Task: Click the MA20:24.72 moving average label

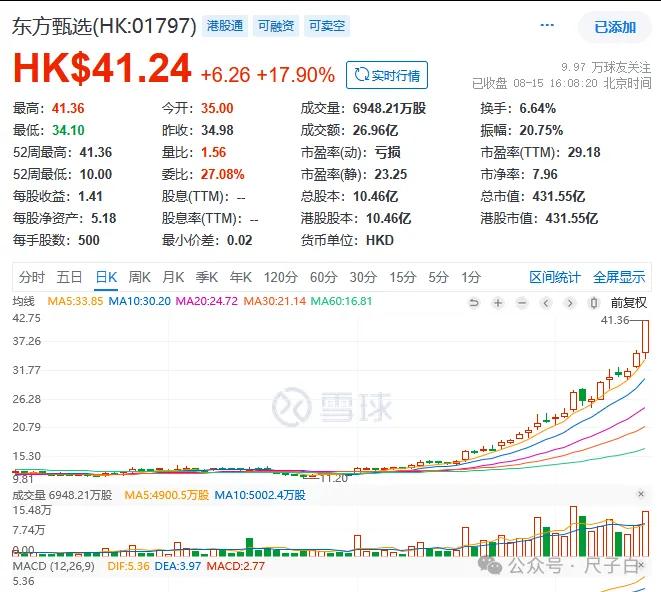Action: click(207, 301)
